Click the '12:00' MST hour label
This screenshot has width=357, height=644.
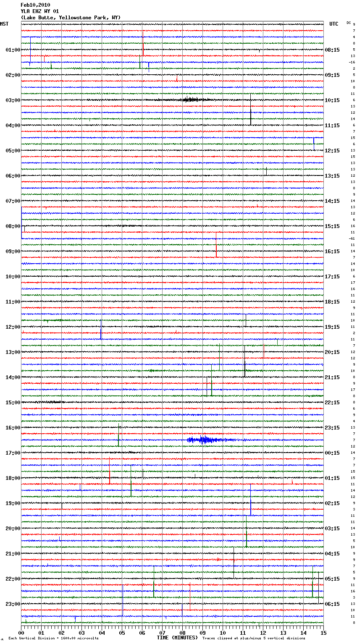(x=13, y=327)
